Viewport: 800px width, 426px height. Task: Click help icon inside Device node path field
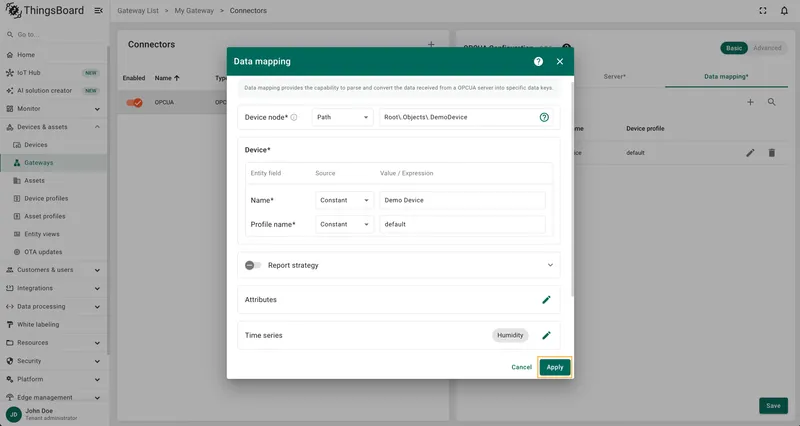pyautogui.click(x=544, y=117)
